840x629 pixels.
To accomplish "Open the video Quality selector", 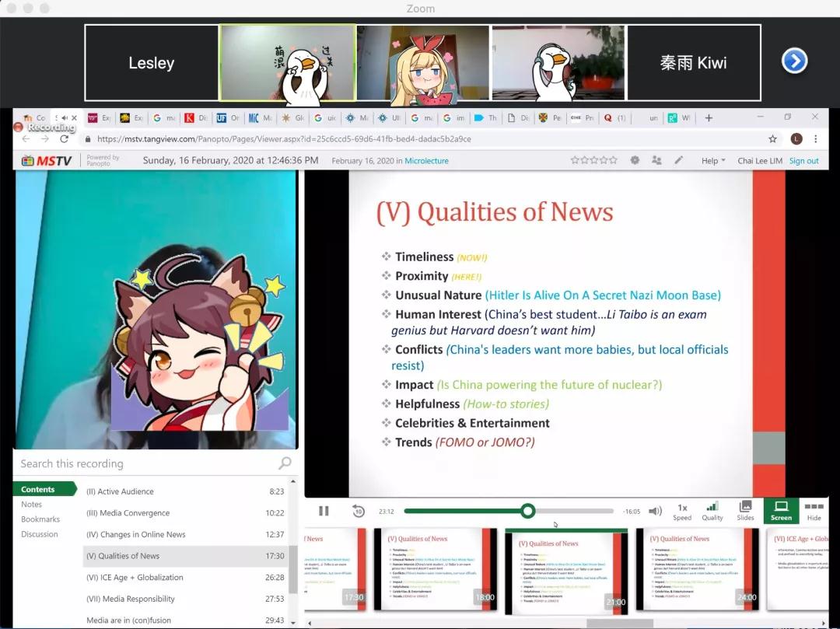I will pyautogui.click(x=712, y=511).
